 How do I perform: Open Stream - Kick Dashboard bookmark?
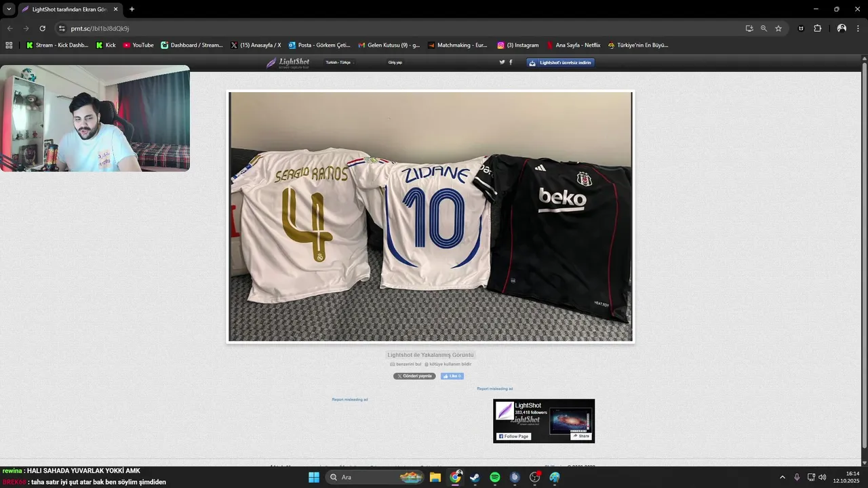click(x=57, y=45)
